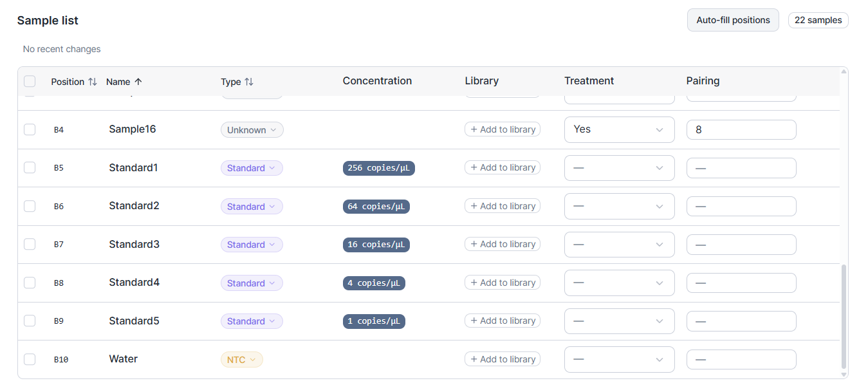
Task: Add Water to library
Action: (503, 359)
